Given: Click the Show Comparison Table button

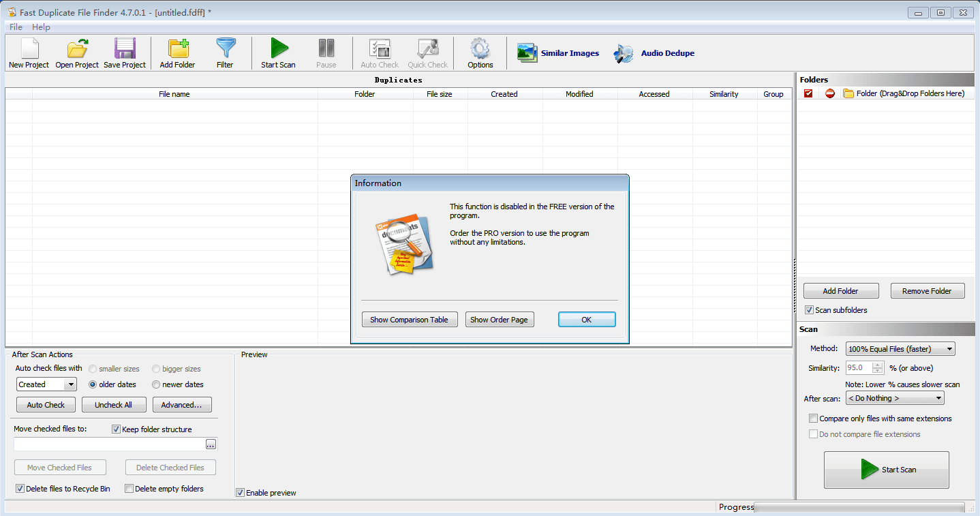Looking at the screenshot, I should point(409,320).
